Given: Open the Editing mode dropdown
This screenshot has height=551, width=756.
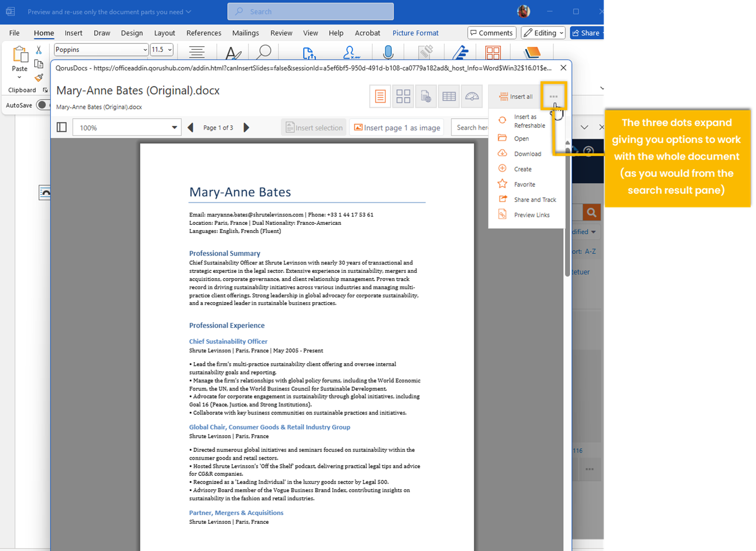Looking at the screenshot, I should [x=543, y=33].
